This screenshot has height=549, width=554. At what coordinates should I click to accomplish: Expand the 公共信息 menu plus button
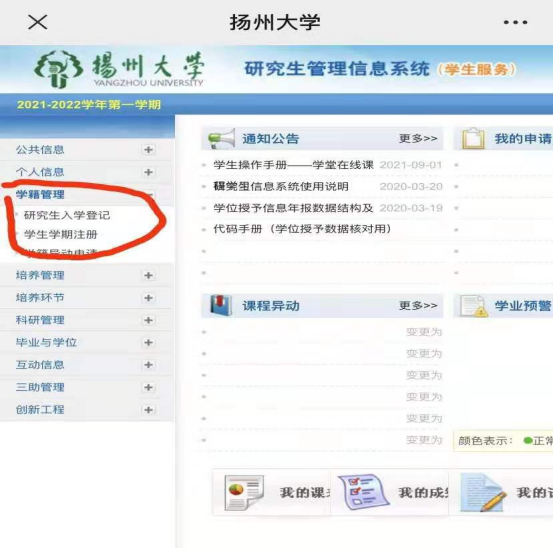pyautogui.click(x=148, y=150)
